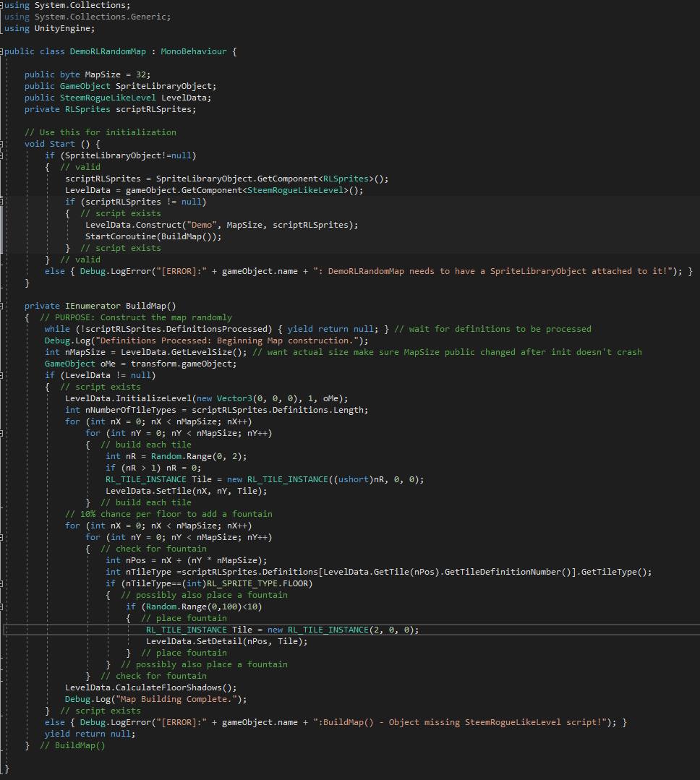
Task: Collapse the LevelData != null if block
Action: pyautogui.click(x=1, y=376)
